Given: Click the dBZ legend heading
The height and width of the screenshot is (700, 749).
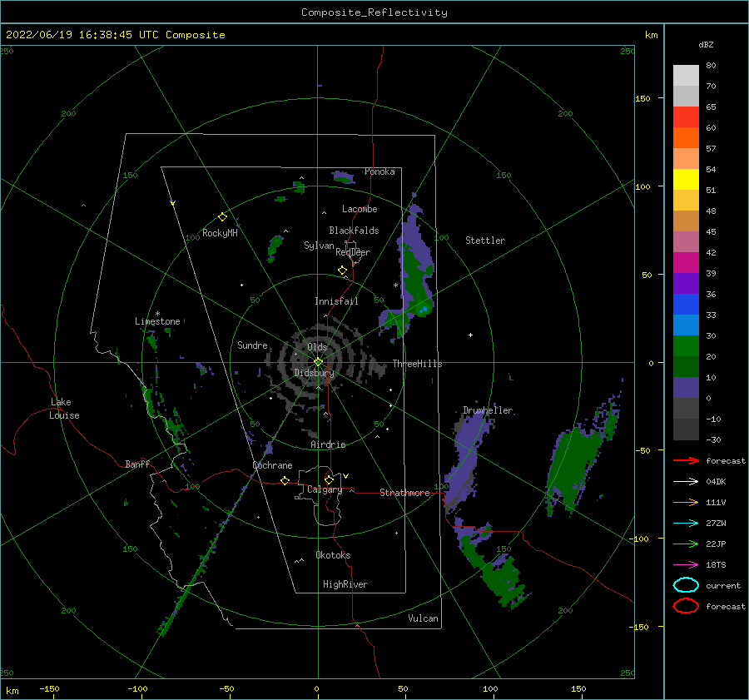Looking at the screenshot, I should tap(706, 44).
